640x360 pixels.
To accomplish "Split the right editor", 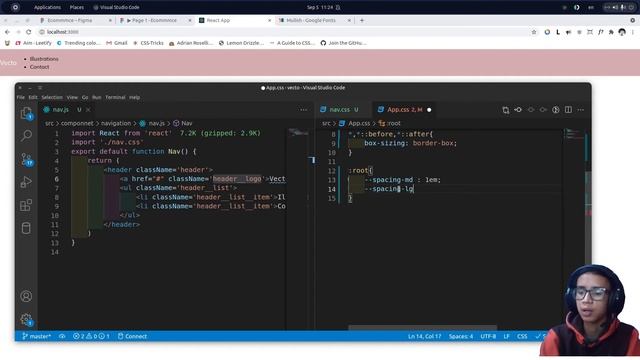I will [568, 110].
